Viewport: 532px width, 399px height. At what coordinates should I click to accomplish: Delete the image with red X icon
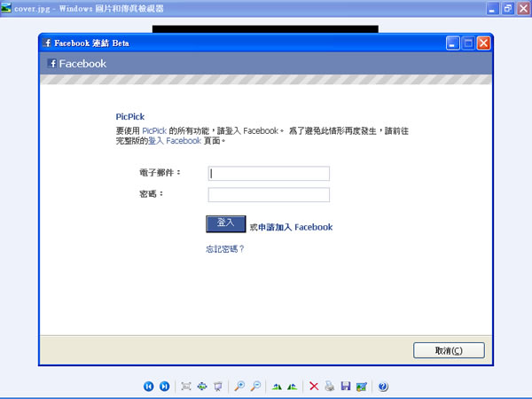[314, 386]
